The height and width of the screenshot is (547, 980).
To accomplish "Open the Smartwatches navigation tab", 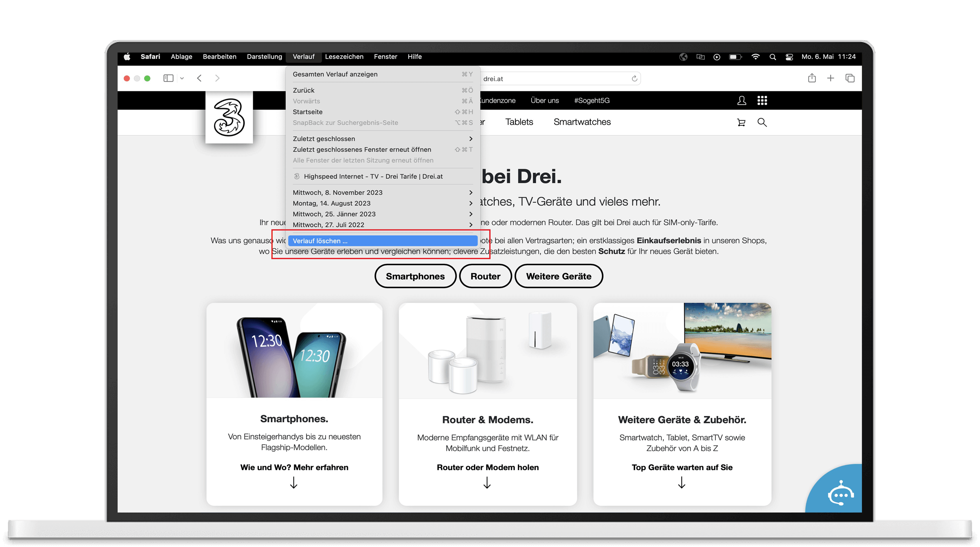I will pyautogui.click(x=582, y=122).
